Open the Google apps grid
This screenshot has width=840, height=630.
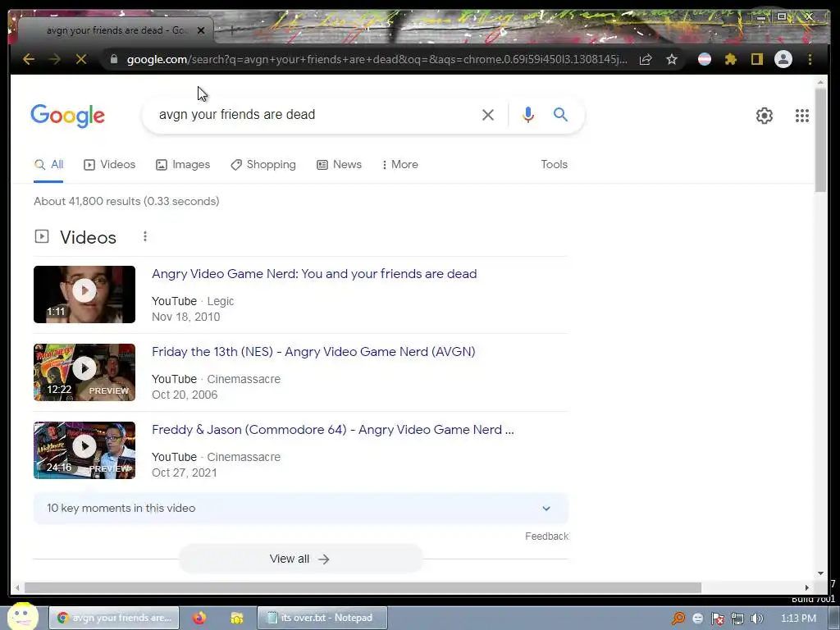[x=802, y=116]
